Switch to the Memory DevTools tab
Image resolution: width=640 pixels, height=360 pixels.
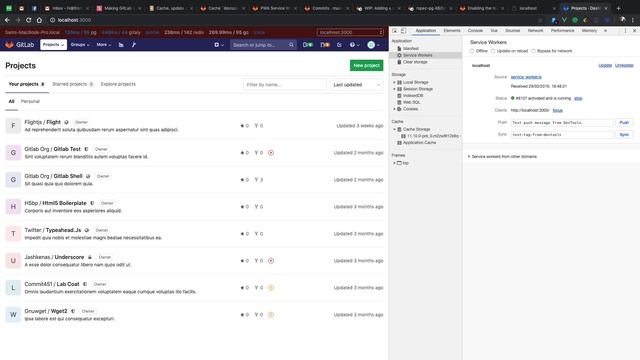pyautogui.click(x=589, y=31)
